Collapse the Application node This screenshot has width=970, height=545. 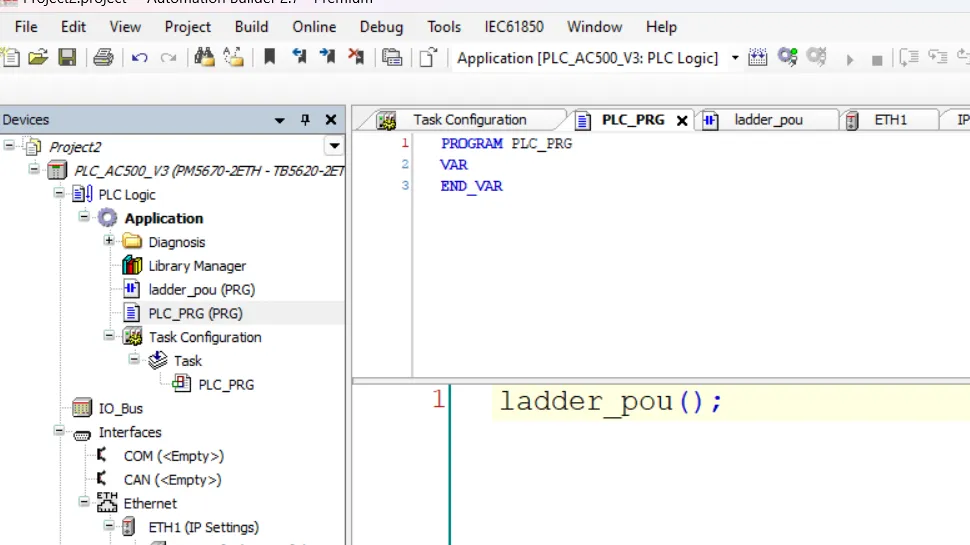point(84,217)
